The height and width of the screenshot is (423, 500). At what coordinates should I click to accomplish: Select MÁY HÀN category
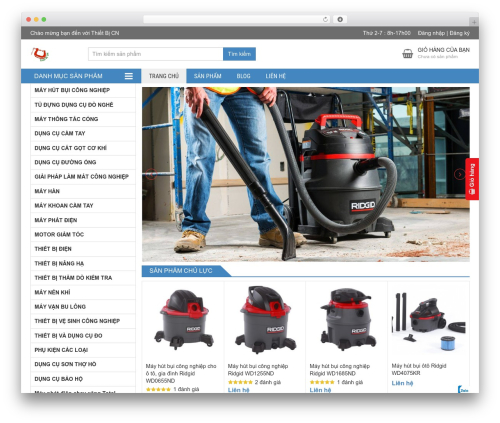83,191
